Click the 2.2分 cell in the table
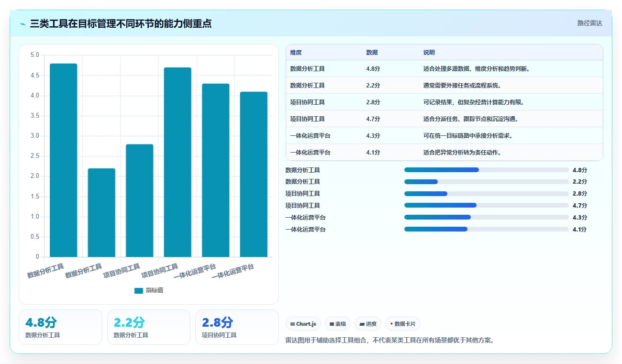The image size is (622, 364). (x=373, y=86)
